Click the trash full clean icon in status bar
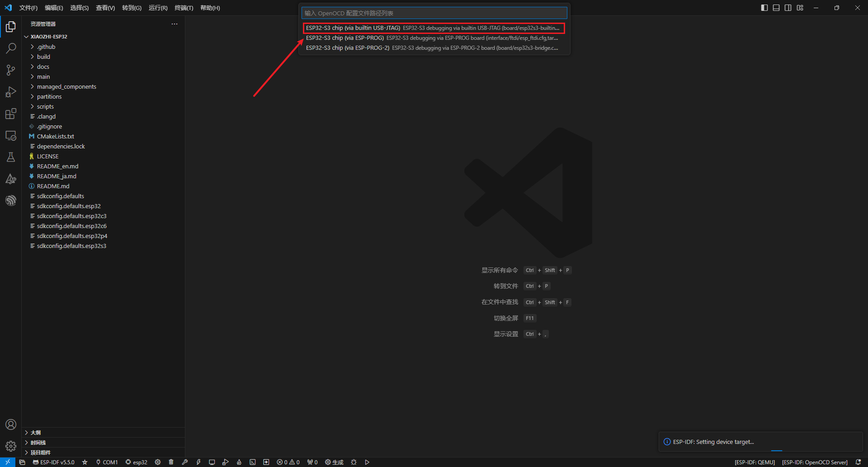Screen dimensions: 868x467 [x=171, y=462]
